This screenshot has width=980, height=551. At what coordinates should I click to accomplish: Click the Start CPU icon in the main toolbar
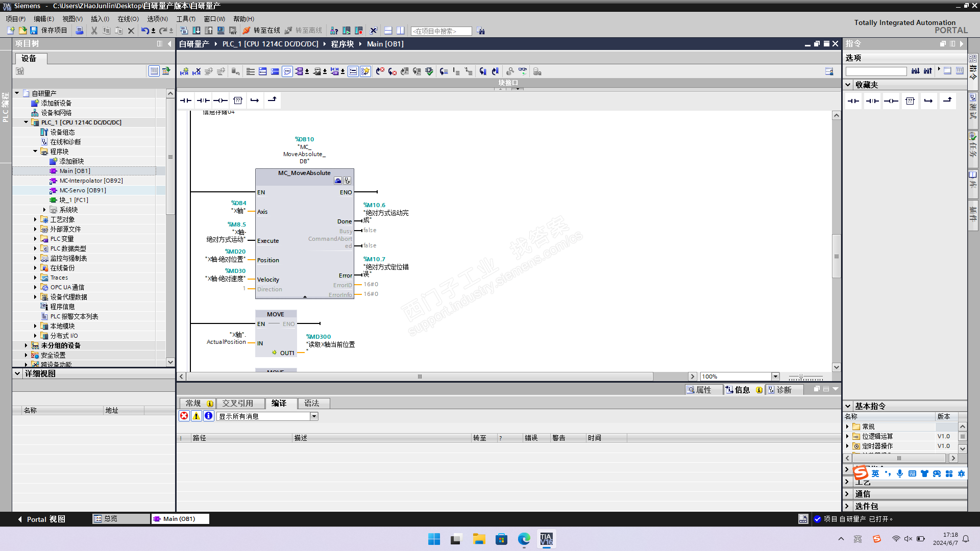click(x=347, y=31)
